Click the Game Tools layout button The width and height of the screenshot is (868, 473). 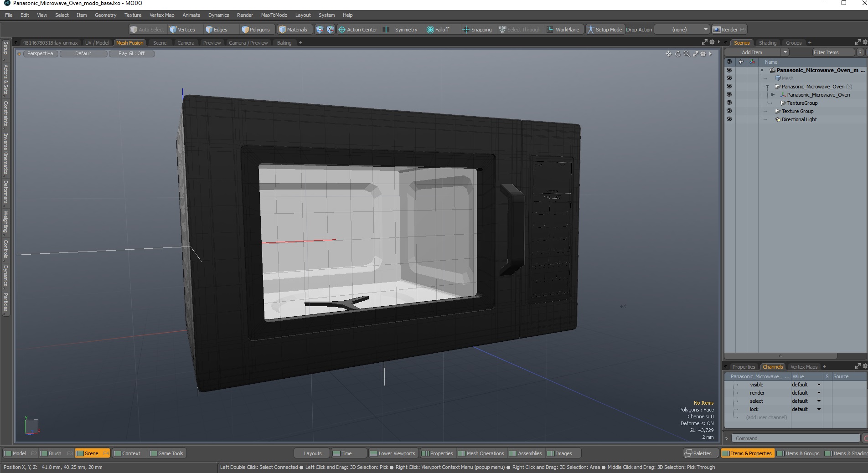166,453
